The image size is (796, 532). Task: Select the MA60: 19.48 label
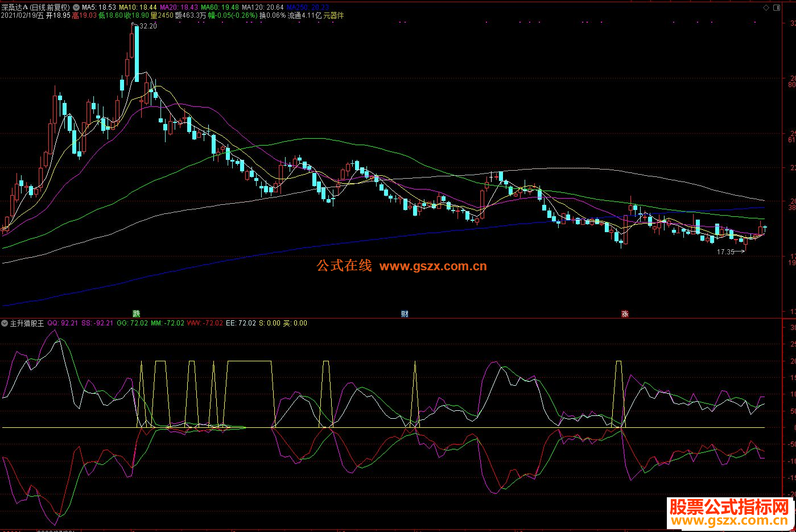click(x=220, y=7)
